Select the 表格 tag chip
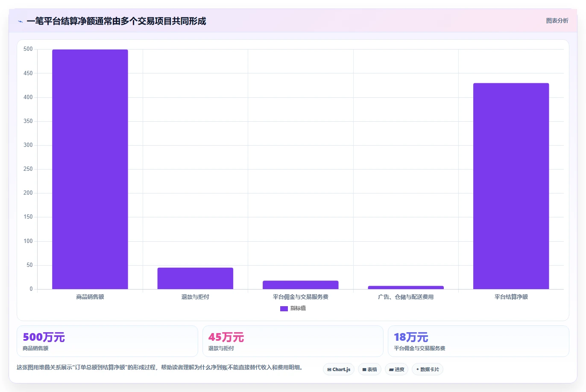This screenshot has height=392, width=586. (369, 369)
